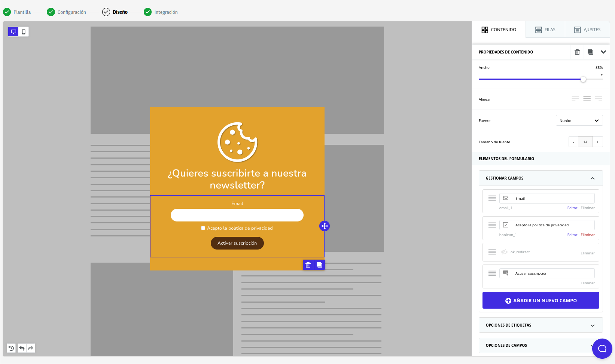Click Eliminar for the boolean_1 field
Screen dimensions: 615x364
click(588, 235)
